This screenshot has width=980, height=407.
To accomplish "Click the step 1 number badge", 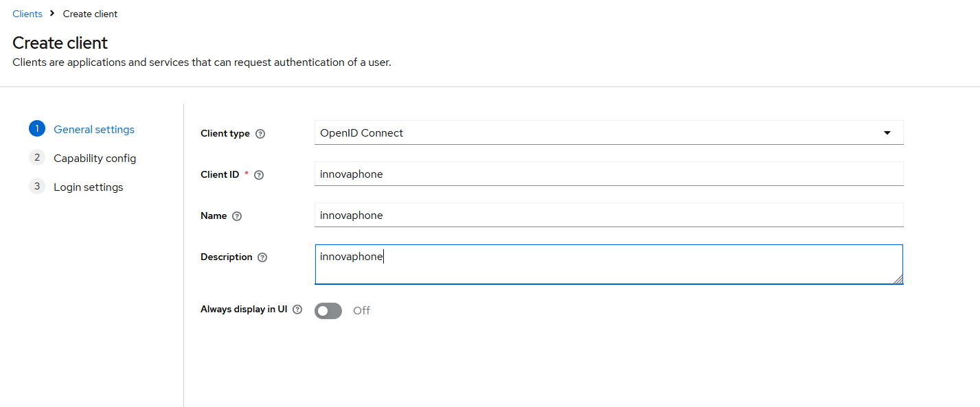I will click(37, 129).
